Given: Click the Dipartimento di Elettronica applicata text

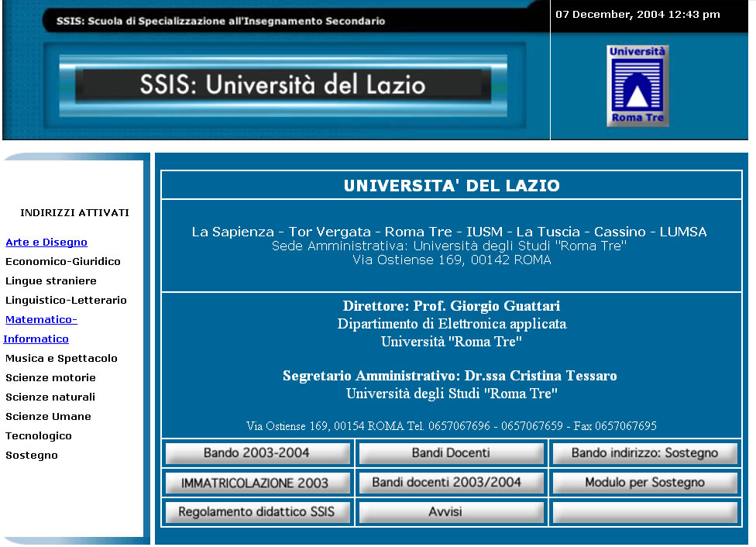Looking at the screenshot, I should point(452,324).
